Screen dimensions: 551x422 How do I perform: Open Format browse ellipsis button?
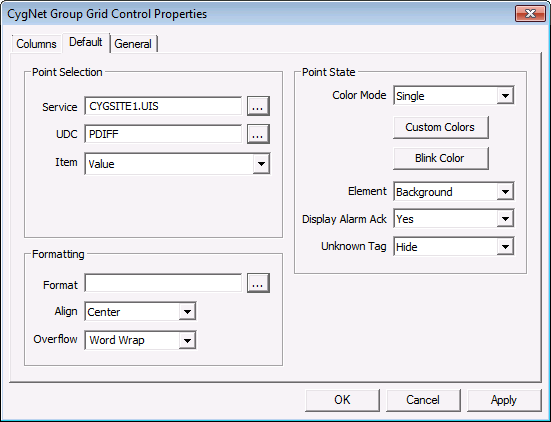pyautogui.click(x=258, y=283)
